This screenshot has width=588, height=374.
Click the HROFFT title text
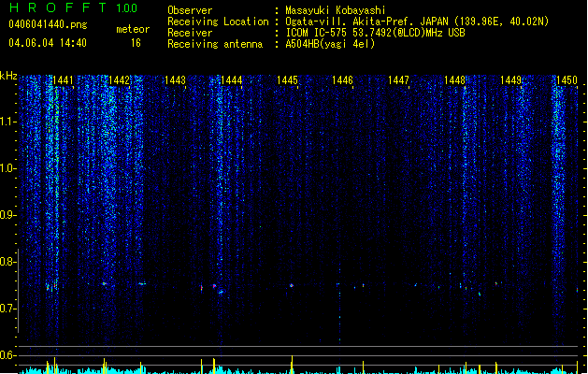coord(57,7)
